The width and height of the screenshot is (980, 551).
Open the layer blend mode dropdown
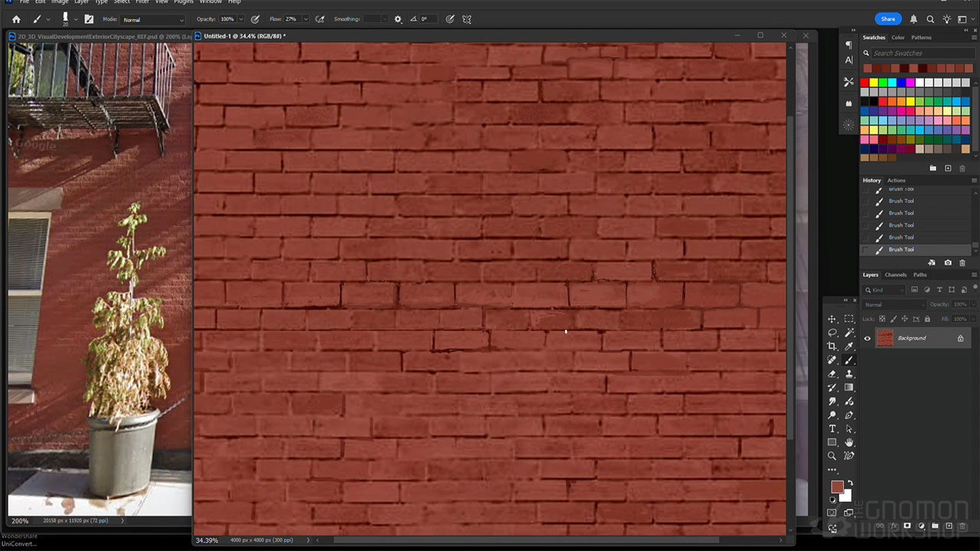point(893,305)
